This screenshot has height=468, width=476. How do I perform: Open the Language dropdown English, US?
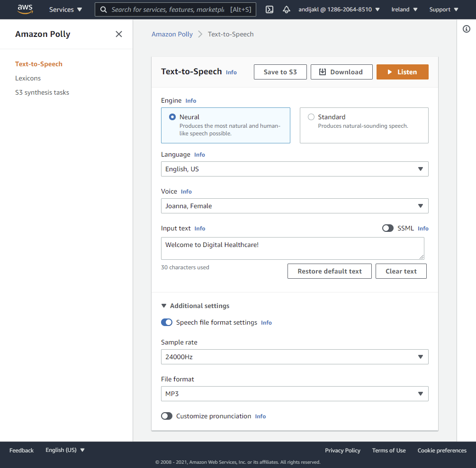tap(295, 169)
